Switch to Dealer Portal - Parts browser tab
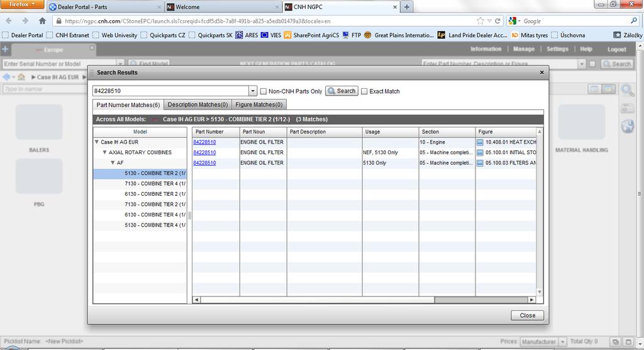The height and width of the screenshot is (350, 644). [105, 7]
